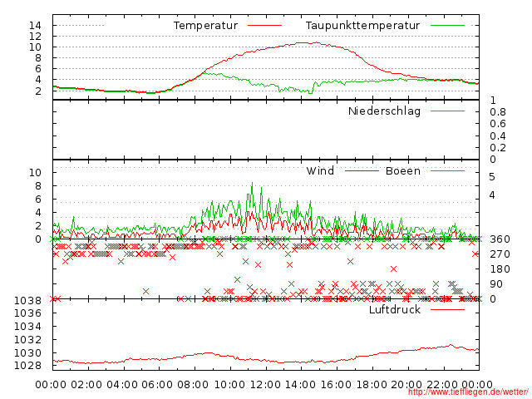Viewport: 532px width, 399px height.
Task: Open the tieffliegen.de/wetter link
Action: click(468, 392)
